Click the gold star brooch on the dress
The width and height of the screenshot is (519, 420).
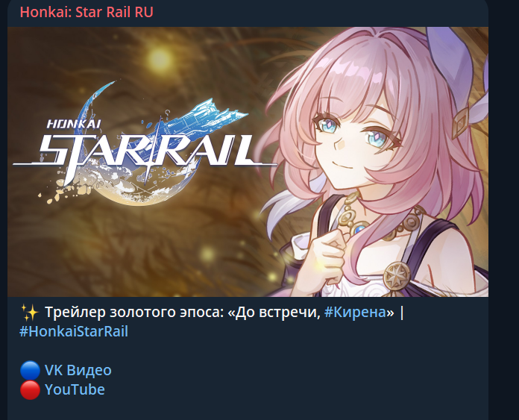point(397,275)
